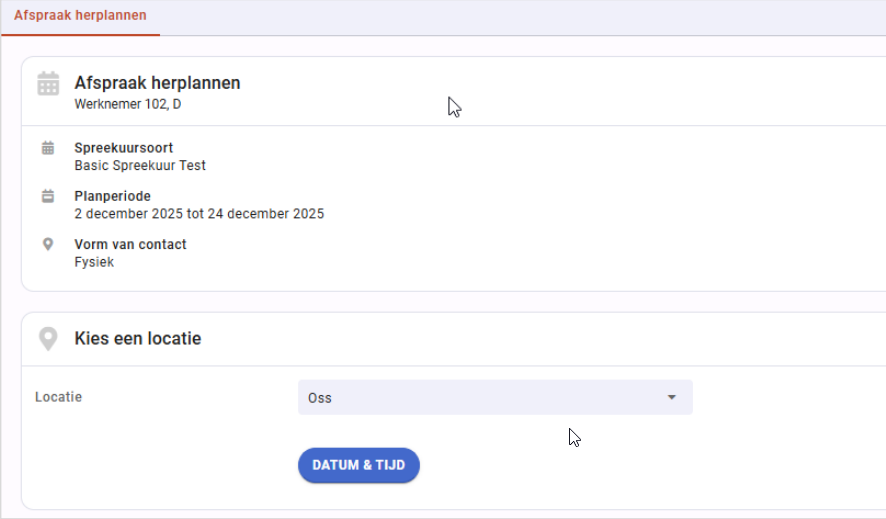Click the Basic Spreekuur Test value

point(140,166)
